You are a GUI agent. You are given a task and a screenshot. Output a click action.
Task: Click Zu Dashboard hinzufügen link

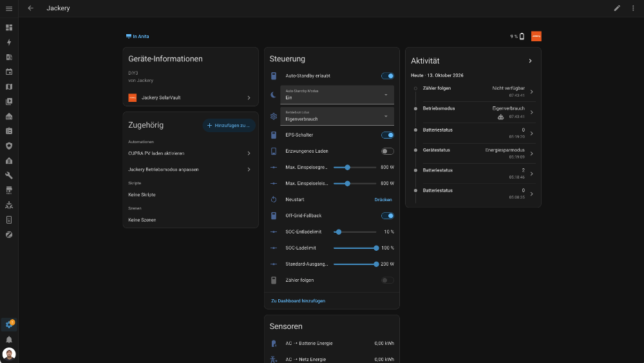click(x=298, y=301)
